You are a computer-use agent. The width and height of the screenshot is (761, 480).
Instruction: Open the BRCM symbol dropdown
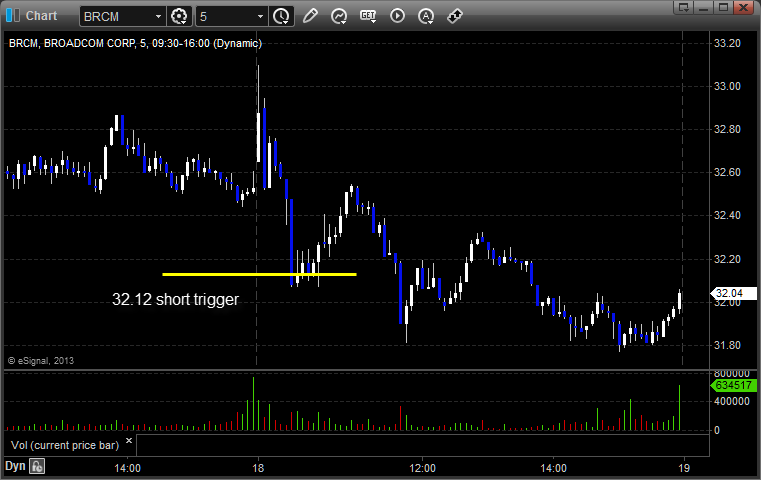[x=158, y=17]
